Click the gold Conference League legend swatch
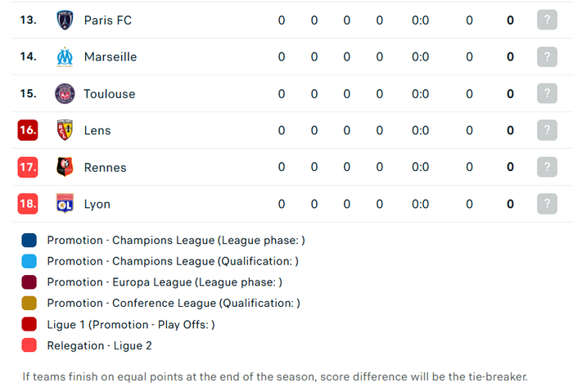 (x=29, y=304)
